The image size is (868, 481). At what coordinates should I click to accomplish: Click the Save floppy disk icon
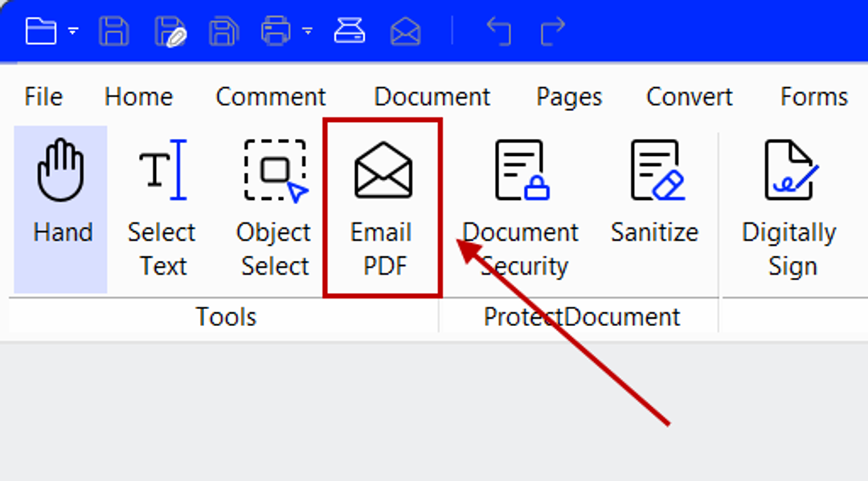click(114, 31)
